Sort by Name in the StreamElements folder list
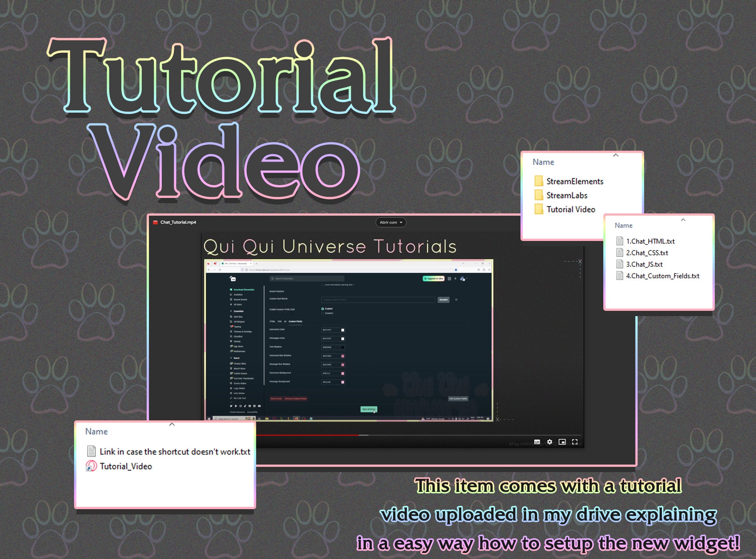The width and height of the screenshot is (756, 559). tap(543, 162)
